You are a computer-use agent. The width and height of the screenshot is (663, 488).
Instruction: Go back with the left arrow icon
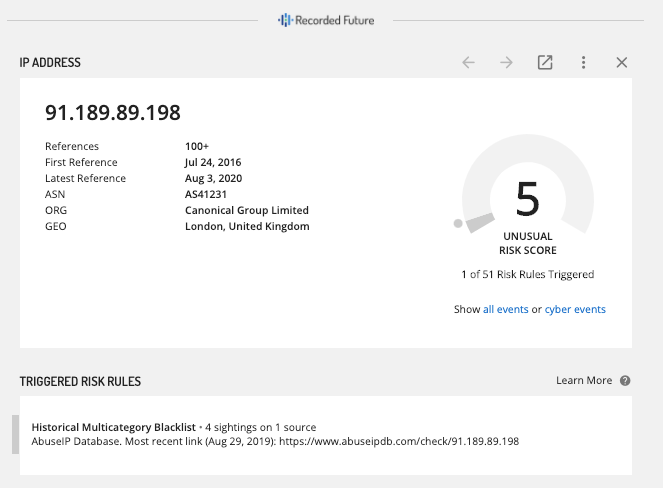[x=468, y=63]
